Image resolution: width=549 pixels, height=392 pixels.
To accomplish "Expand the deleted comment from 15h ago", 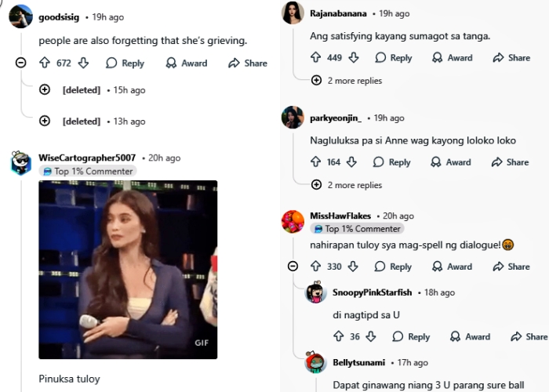I will coord(45,90).
